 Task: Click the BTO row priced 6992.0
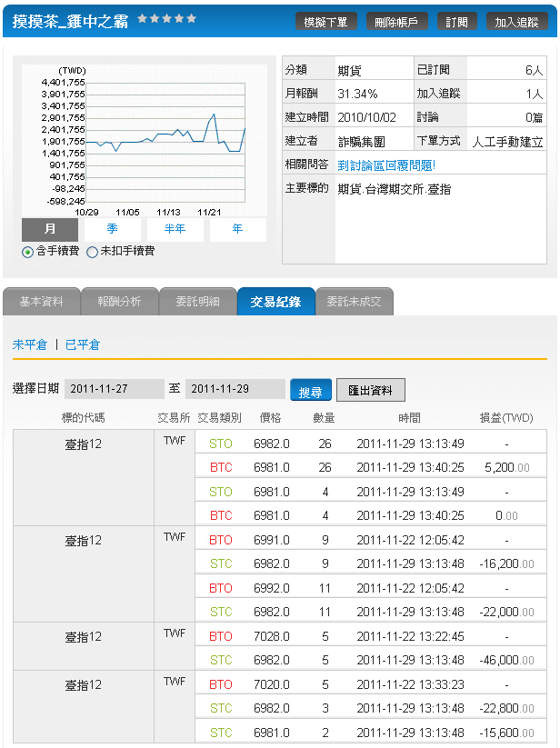pyautogui.click(x=371, y=588)
